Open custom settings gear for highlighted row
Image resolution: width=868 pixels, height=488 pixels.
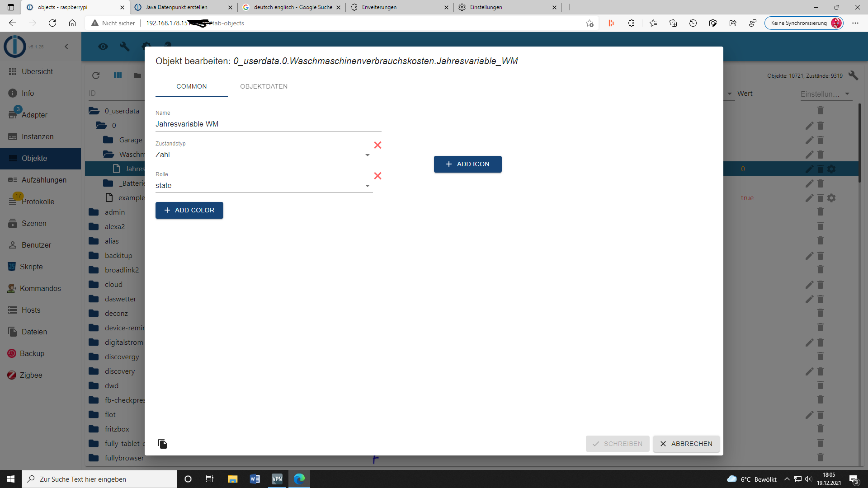point(831,169)
